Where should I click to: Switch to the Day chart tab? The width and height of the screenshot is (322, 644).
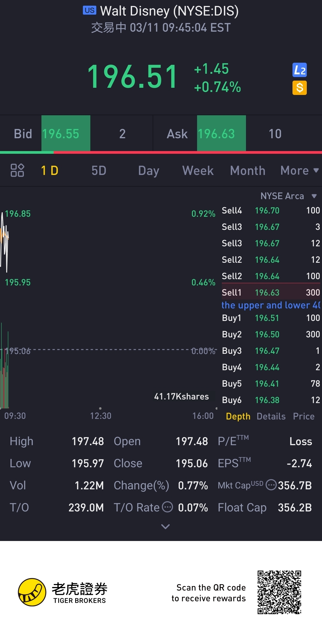148,170
